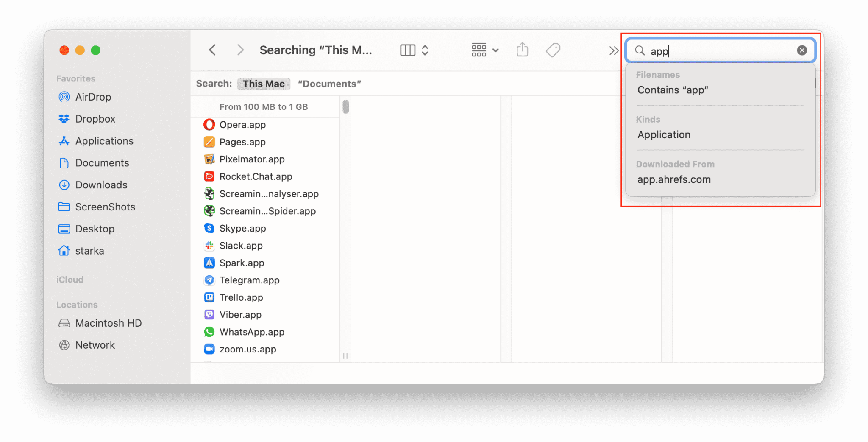Open the view options dropdown next to grid icon
868x442 pixels.
(495, 50)
